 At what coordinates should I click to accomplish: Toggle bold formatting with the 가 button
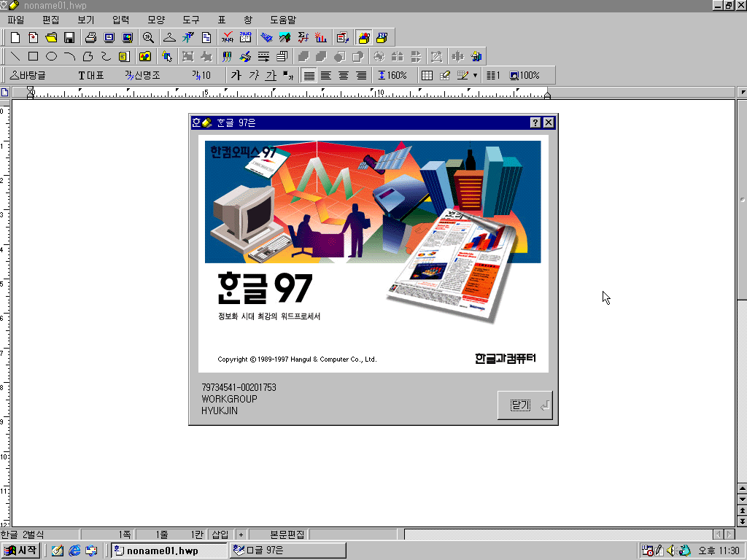tap(236, 75)
